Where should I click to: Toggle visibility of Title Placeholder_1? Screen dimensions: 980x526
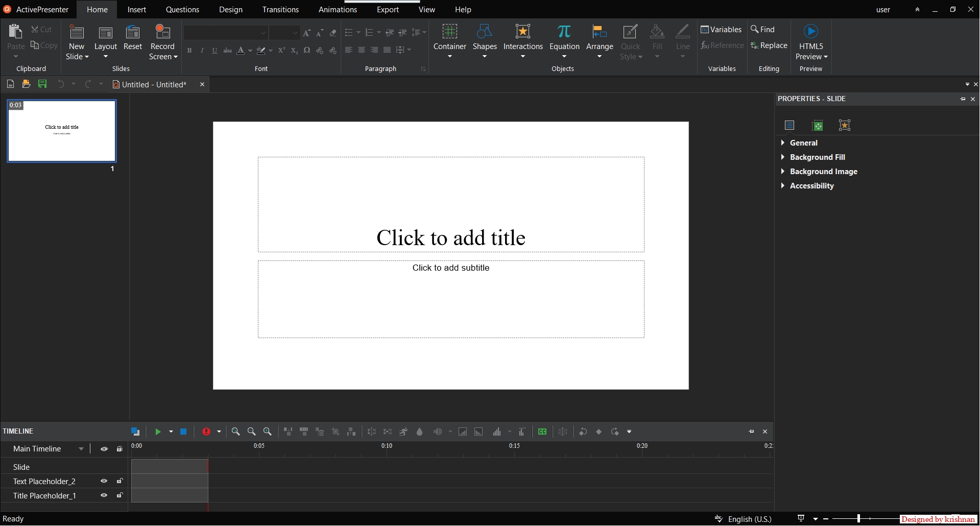click(x=104, y=495)
